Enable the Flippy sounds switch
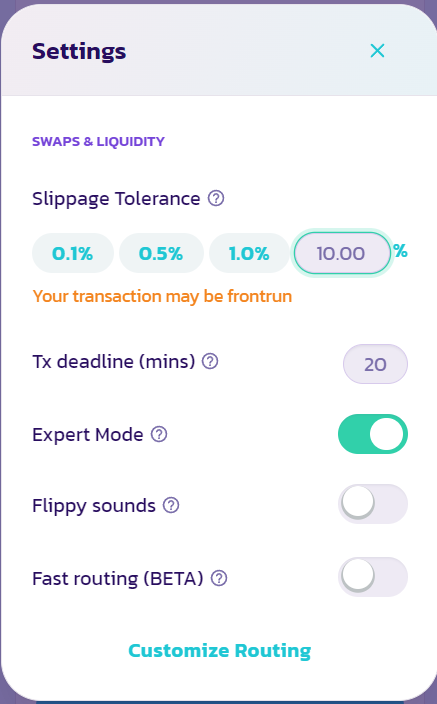The width and height of the screenshot is (437, 704). tap(373, 504)
